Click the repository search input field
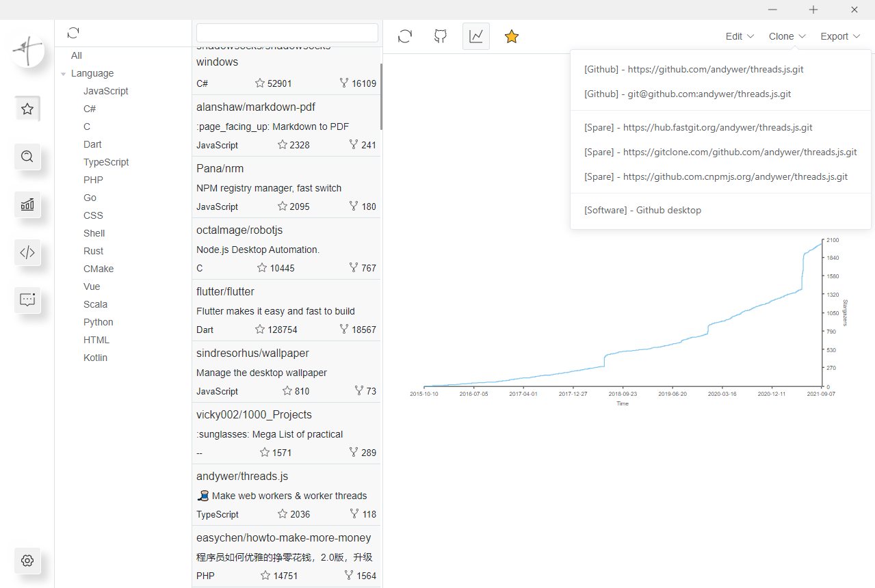The height and width of the screenshot is (588, 875). point(287,33)
